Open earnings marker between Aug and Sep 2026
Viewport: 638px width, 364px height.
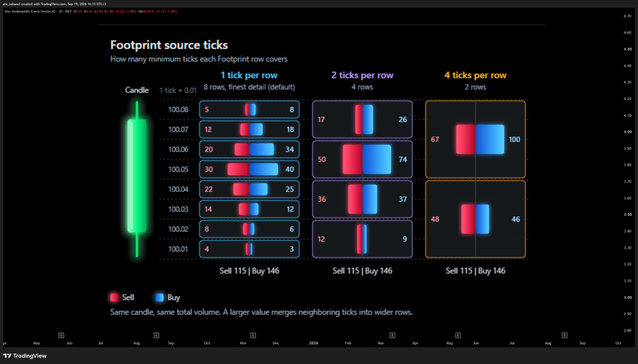(x=565, y=335)
